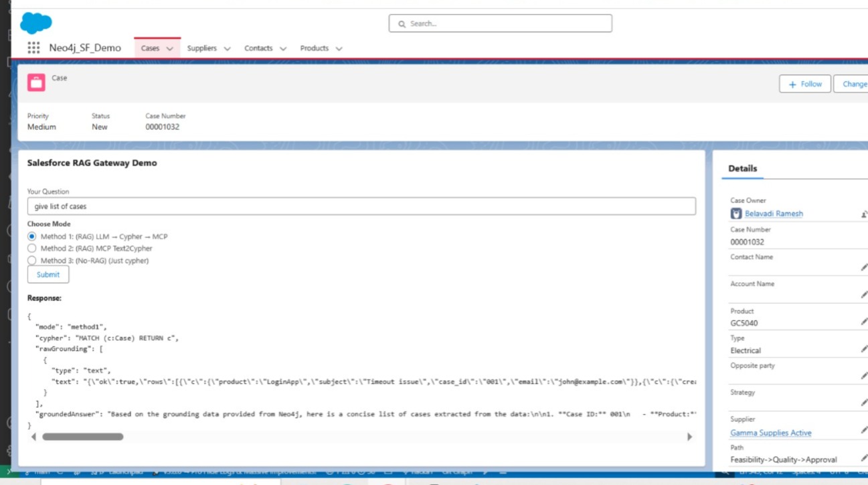
Task: Click the Type value Electrical
Action: 746,350
